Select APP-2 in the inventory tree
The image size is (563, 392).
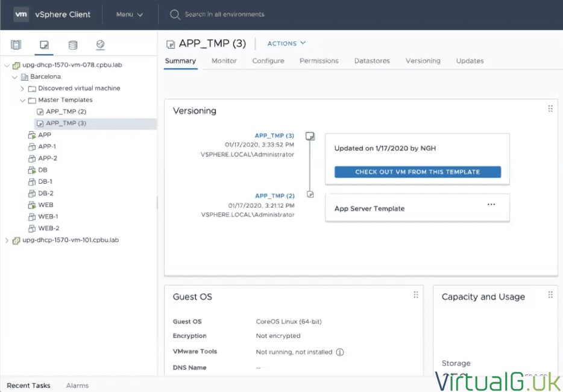click(x=48, y=158)
